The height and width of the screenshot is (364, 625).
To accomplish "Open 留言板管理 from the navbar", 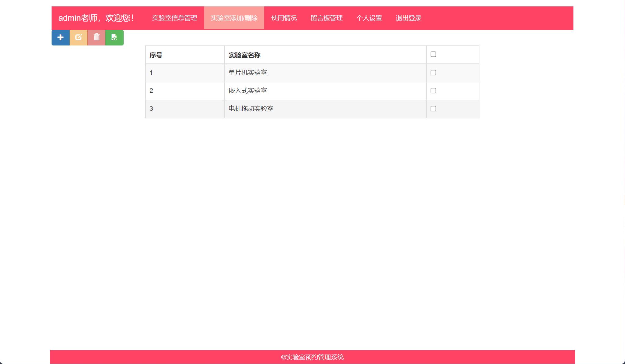I will point(327,18).
